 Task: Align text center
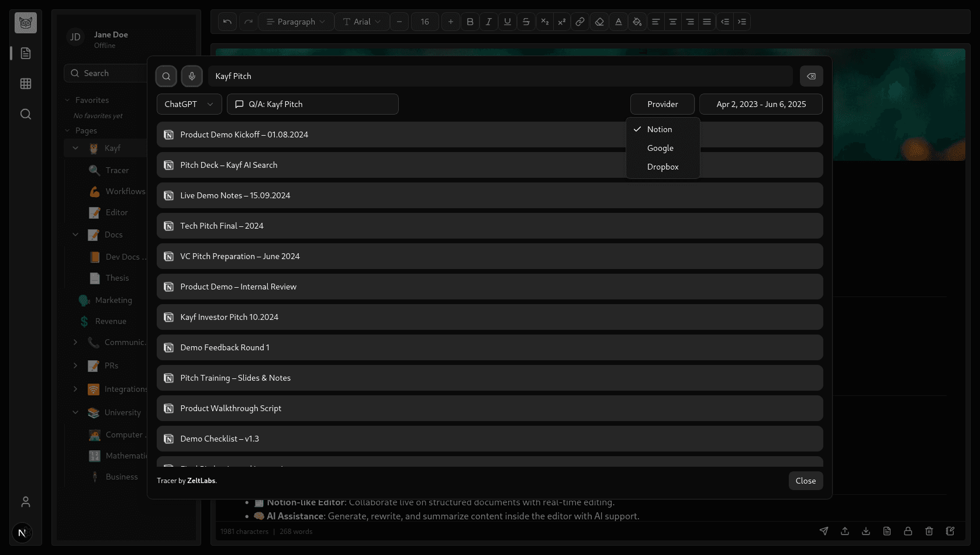[673, 22]
